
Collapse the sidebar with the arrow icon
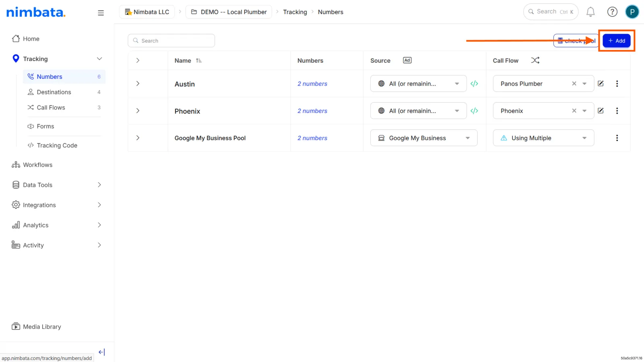(x=101, y=352)
